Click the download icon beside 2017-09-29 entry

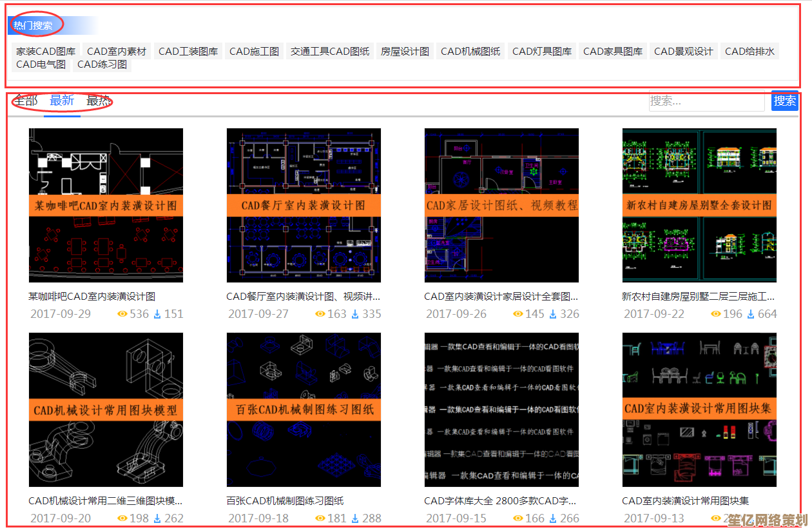(x=157, y=314)
